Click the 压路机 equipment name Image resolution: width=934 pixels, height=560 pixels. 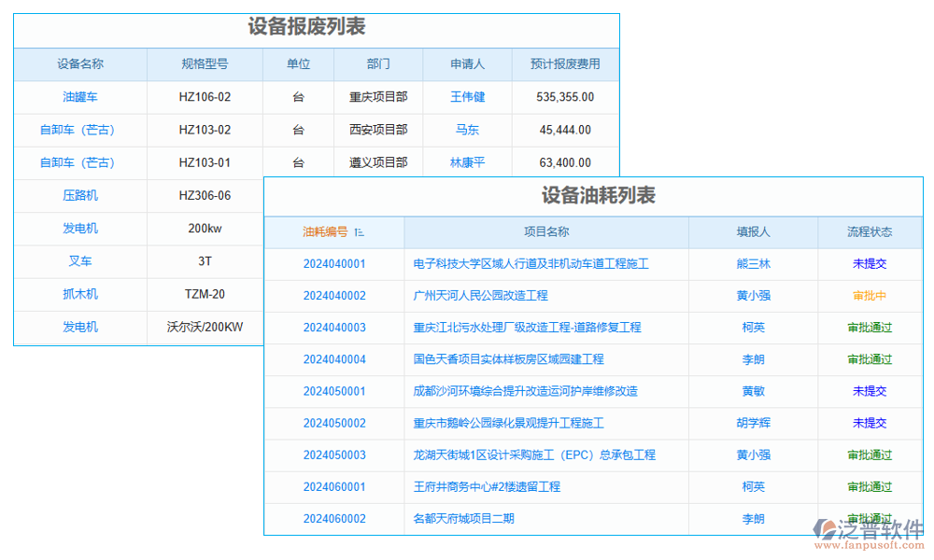(80, 196)
